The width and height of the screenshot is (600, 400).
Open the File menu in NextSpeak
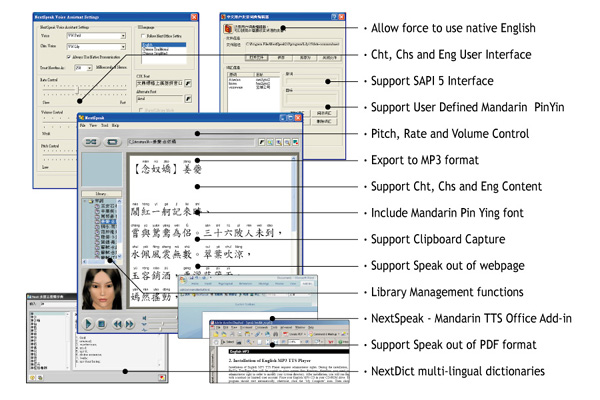(x=82, y=126)
